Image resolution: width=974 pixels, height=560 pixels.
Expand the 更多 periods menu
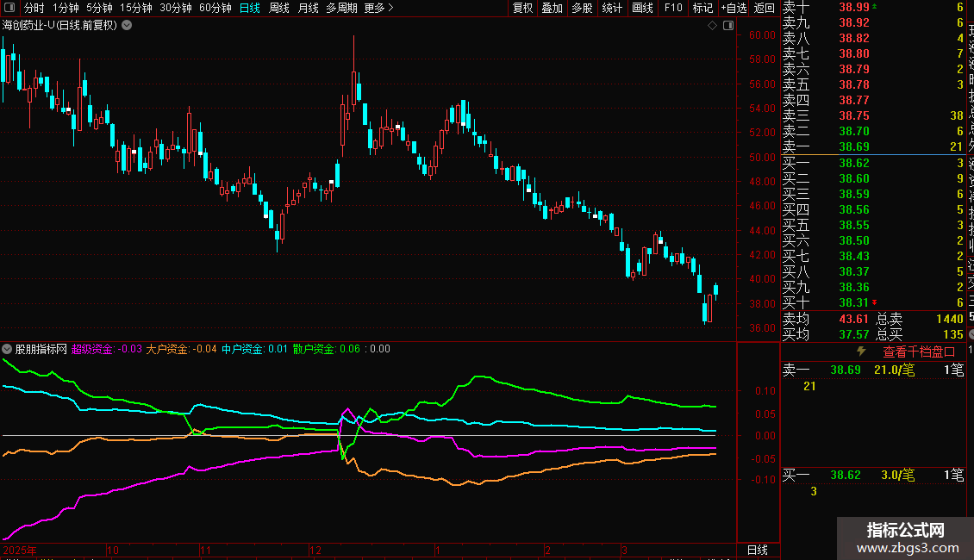click(x=378, y=8)
